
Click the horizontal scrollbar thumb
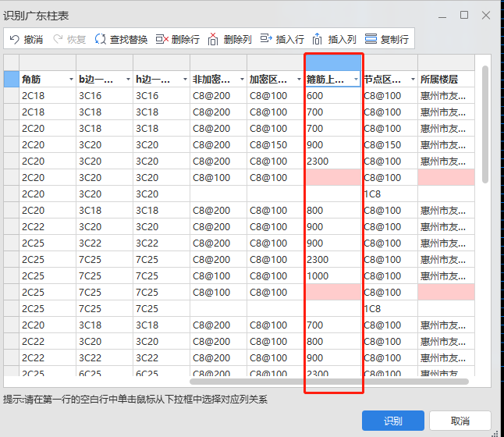click(x=329, y=382)
